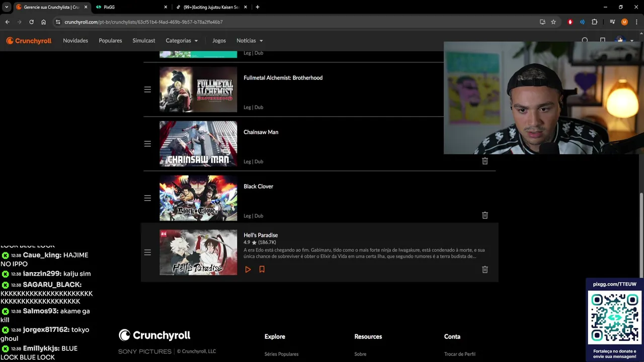Viewport: 644px width, 362px height.
Task: Switch to the PixGG tab
Action: [131, 7]
